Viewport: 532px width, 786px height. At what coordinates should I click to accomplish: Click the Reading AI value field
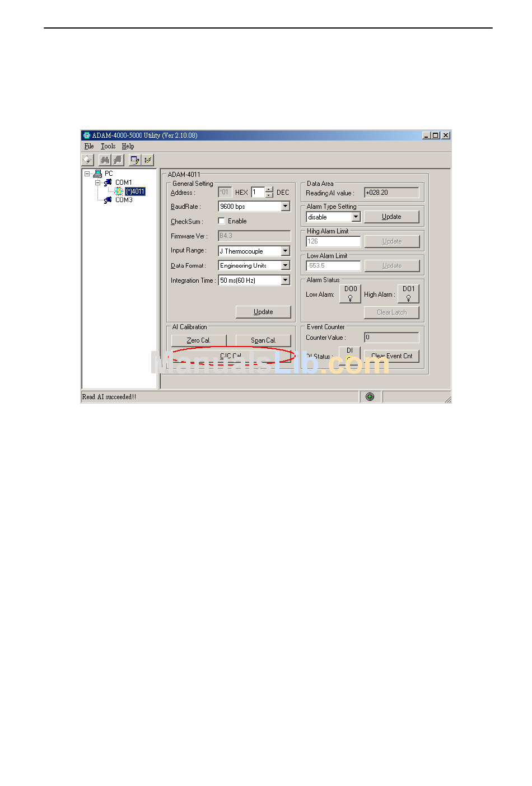pyautogui.click(x=391, y=193)
